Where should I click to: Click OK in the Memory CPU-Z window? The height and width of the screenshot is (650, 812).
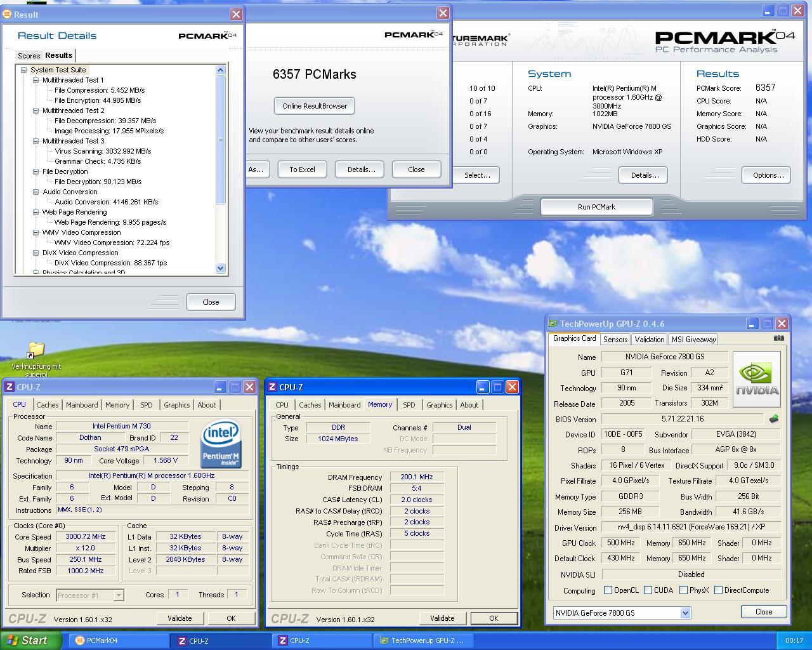(493, 618)
